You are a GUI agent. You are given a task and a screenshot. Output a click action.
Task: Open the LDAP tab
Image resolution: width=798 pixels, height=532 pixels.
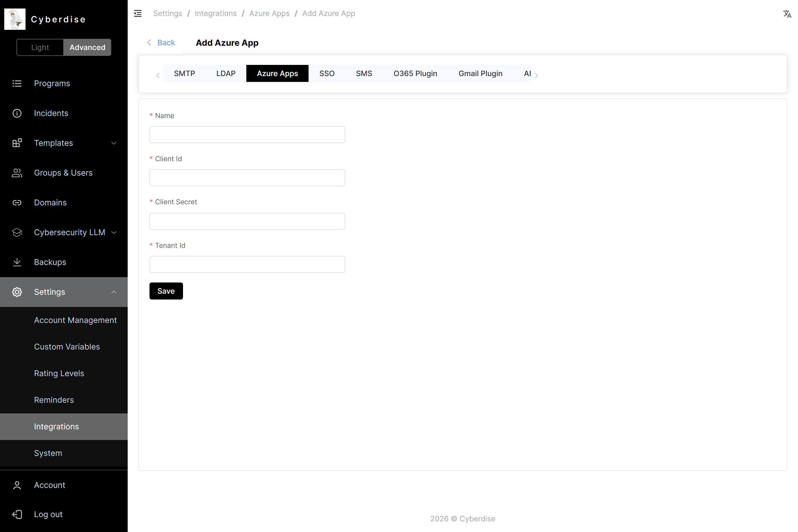click(x=226, y=73)
